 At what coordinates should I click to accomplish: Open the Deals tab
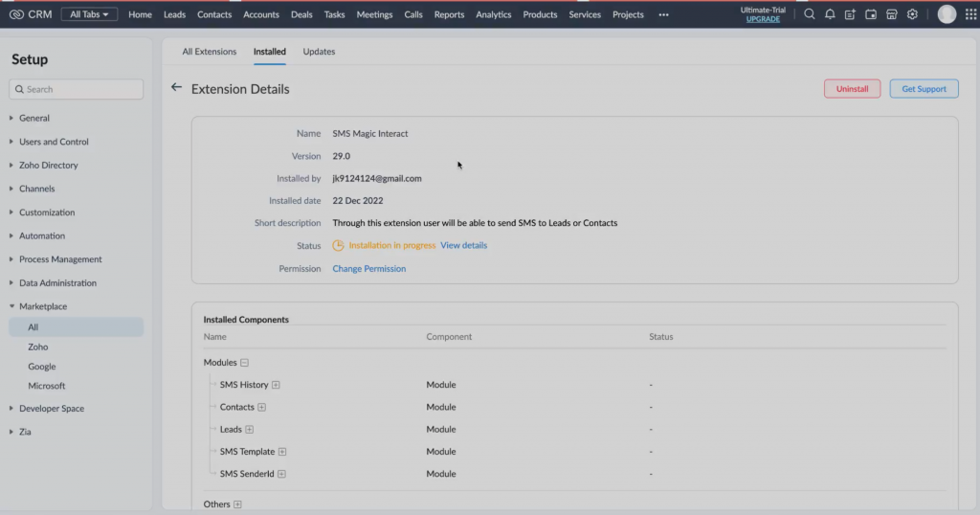coord(301,14)
